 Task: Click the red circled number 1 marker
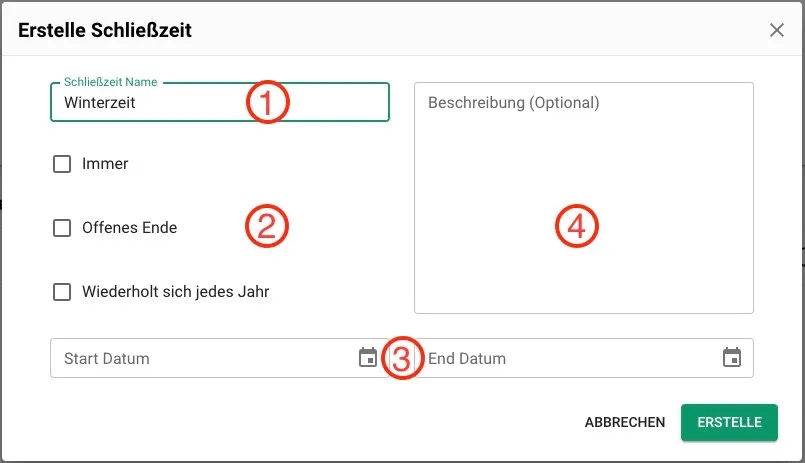[x=267, y=102]
